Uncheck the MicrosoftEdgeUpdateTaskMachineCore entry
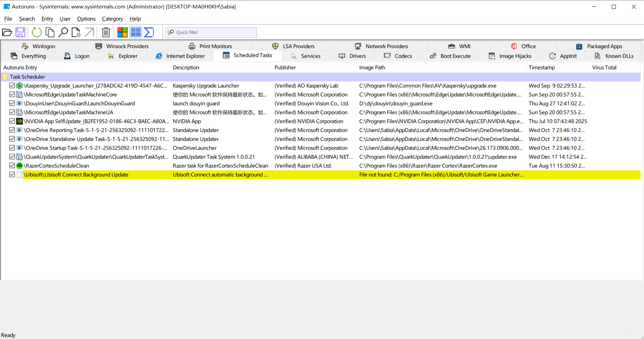 click(x=12, y=94)
